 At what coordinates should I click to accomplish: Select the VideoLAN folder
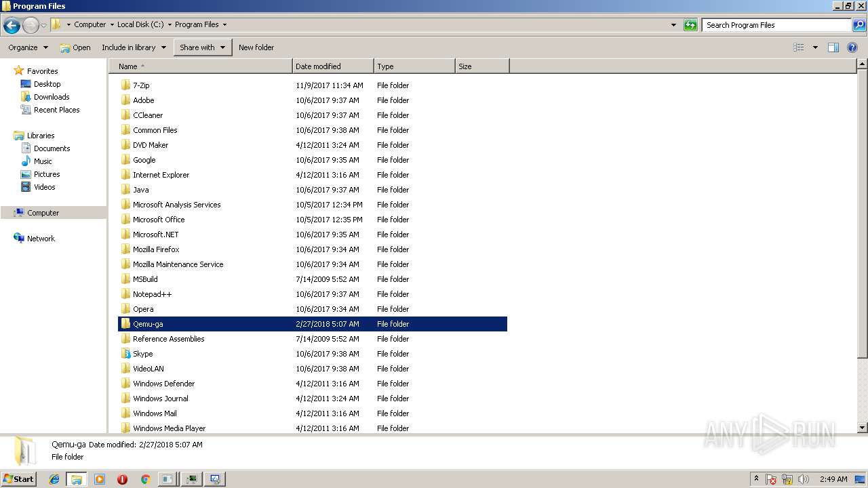[148, 369]
